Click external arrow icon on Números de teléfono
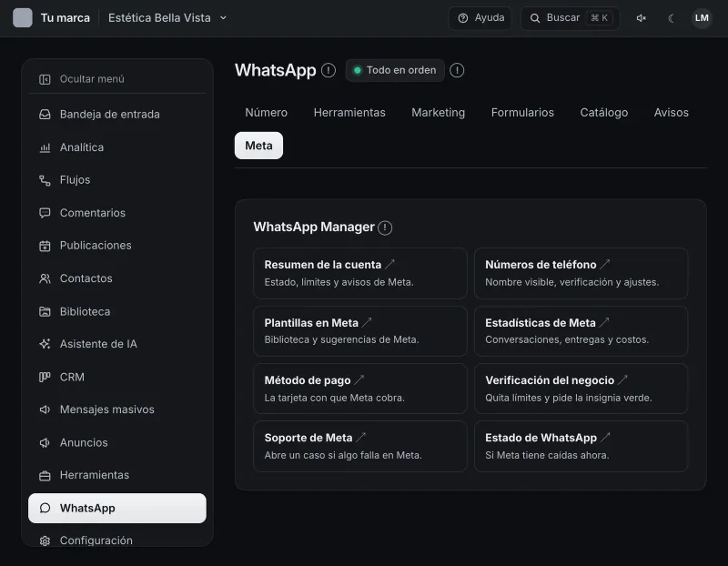728x566 pixels. (x=604, y=264)
